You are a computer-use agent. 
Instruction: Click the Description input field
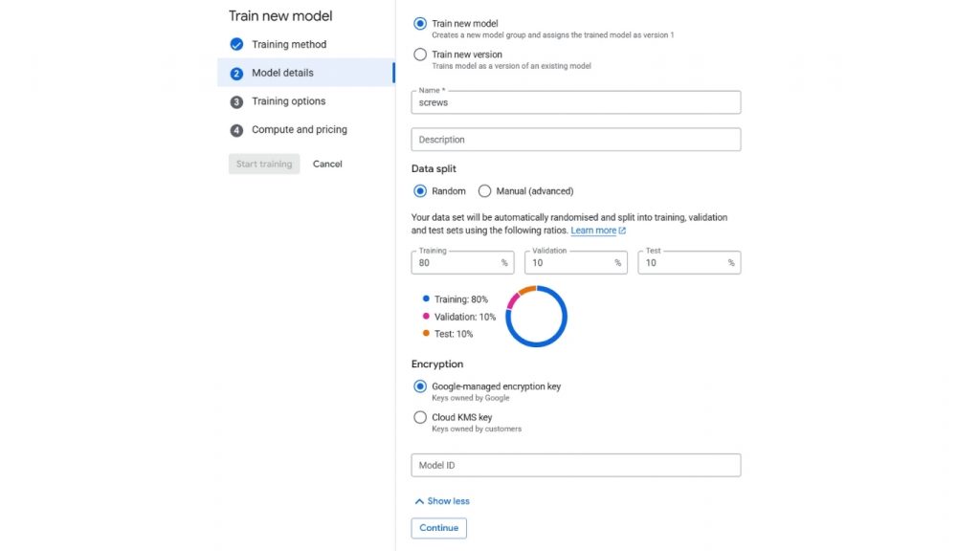click(575, 140)
